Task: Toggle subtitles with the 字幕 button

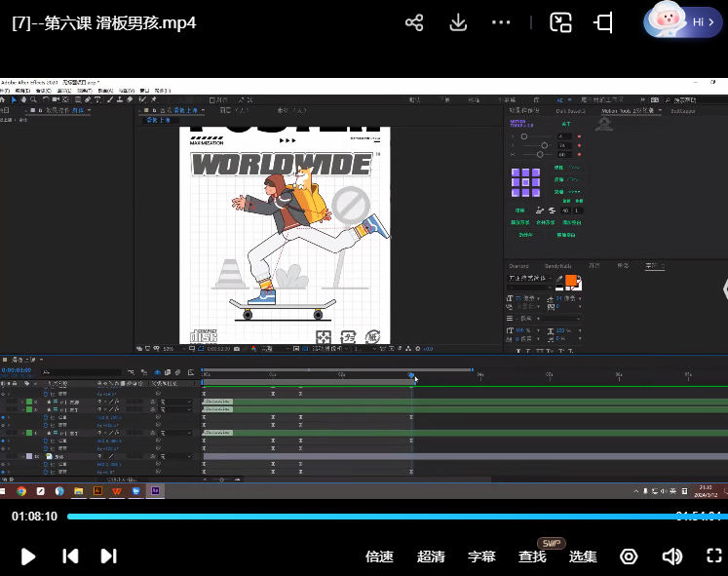Action: (x=481, y=557)
